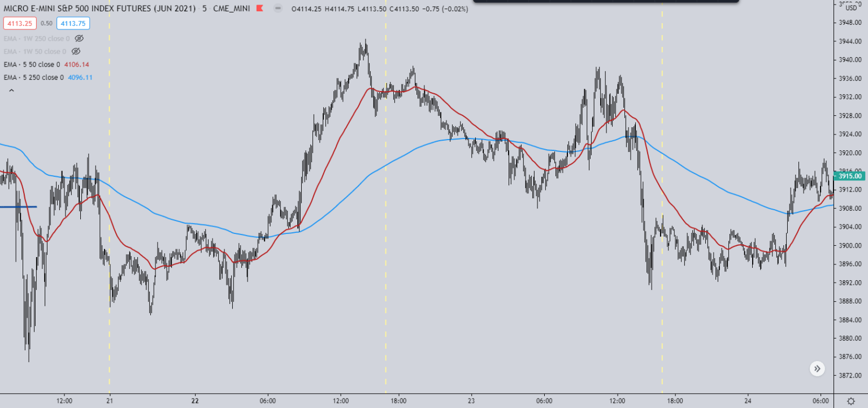Image resolution: width=868 pixels, height=408 pixels.
Task: Show the hidden EMA 1W 250 indicator
Action: 79,38
